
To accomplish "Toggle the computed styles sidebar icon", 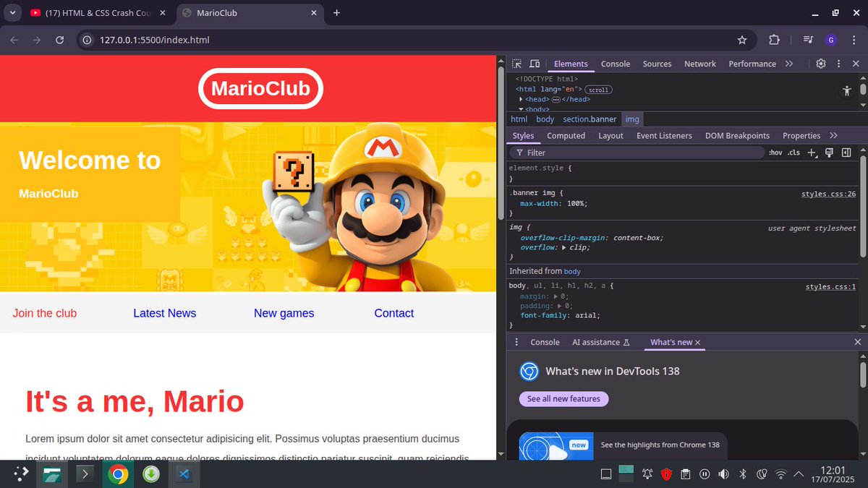I will (846, 153).
